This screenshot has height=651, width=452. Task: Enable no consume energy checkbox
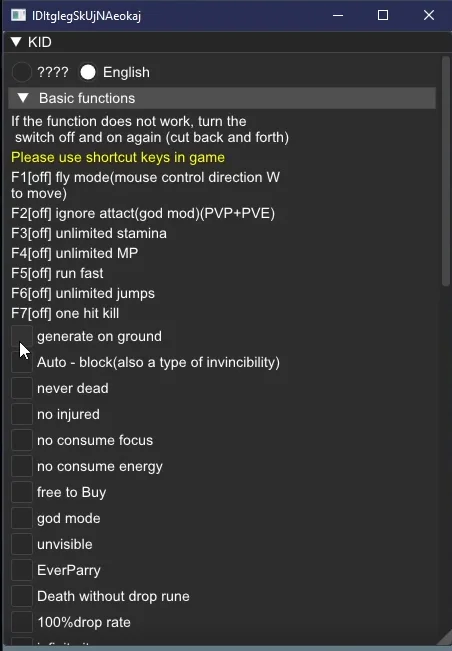point(22,466)
